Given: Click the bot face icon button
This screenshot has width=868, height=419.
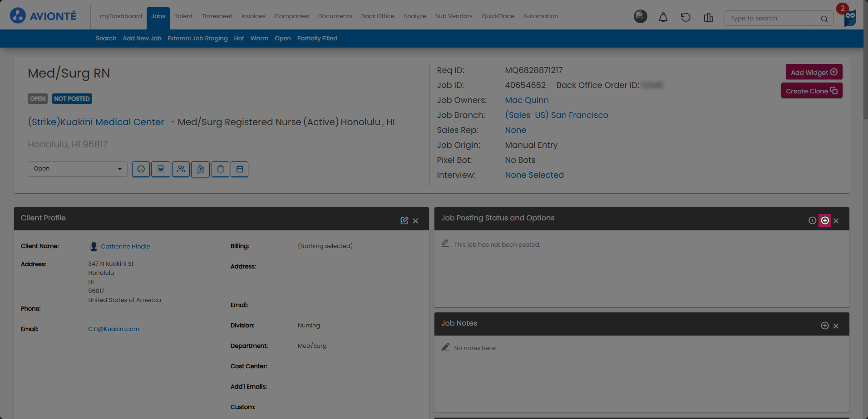Looking at the screenshot, I should 200,169.
